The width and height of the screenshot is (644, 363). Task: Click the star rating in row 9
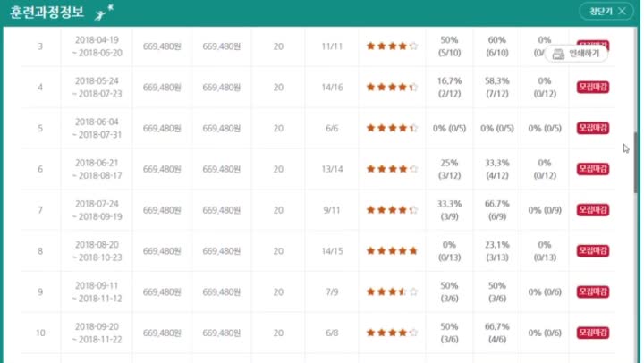pos(391,291)
